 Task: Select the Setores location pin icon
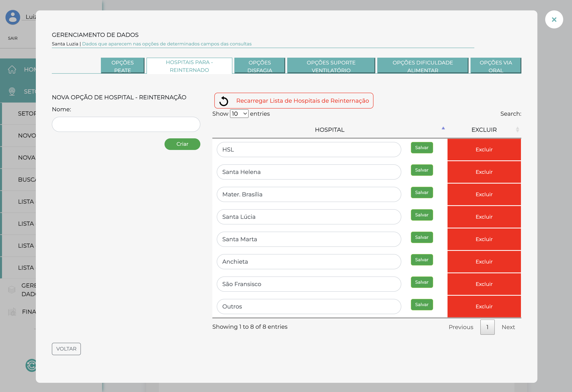[12, 91]
